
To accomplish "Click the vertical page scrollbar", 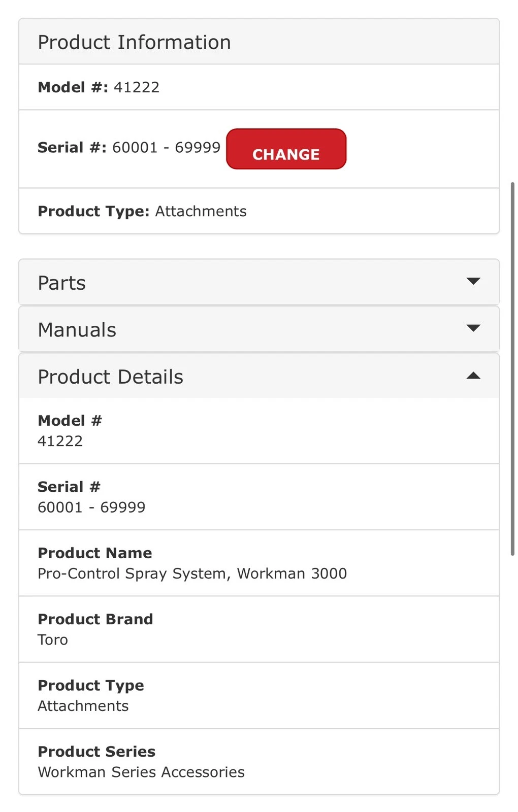I will (x=512, y=368).
